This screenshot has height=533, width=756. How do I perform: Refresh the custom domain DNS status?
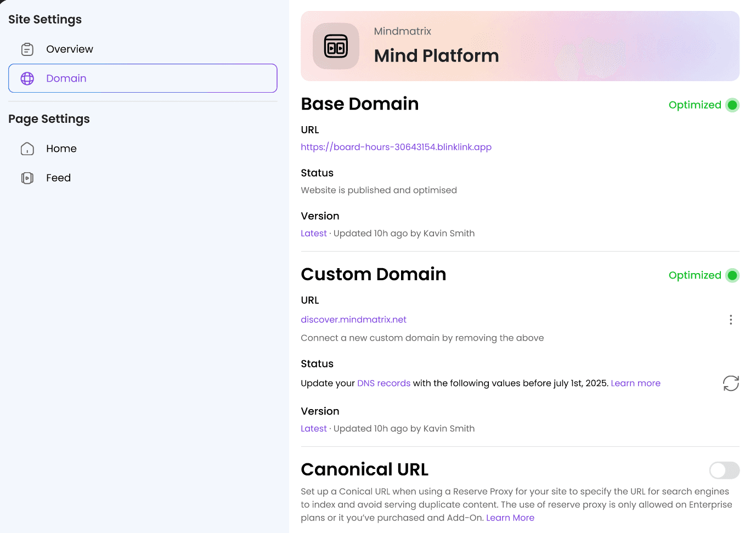click(x=731, y=383)
